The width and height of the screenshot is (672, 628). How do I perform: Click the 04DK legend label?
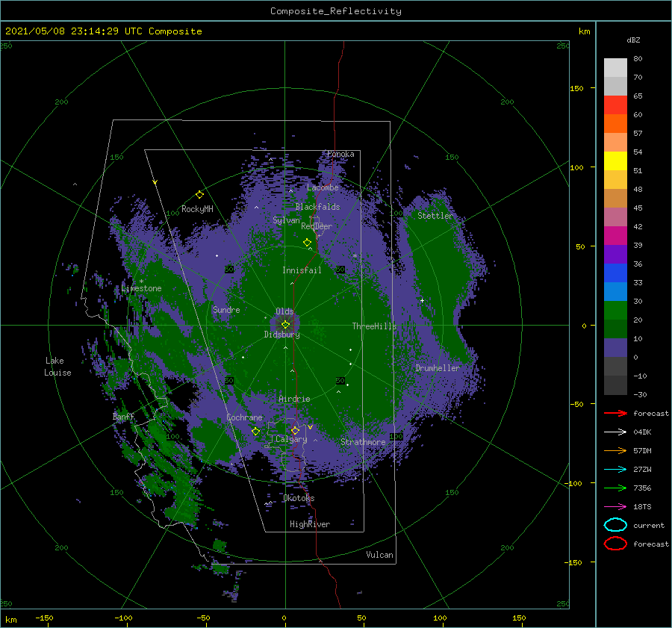tap(642, 432)
